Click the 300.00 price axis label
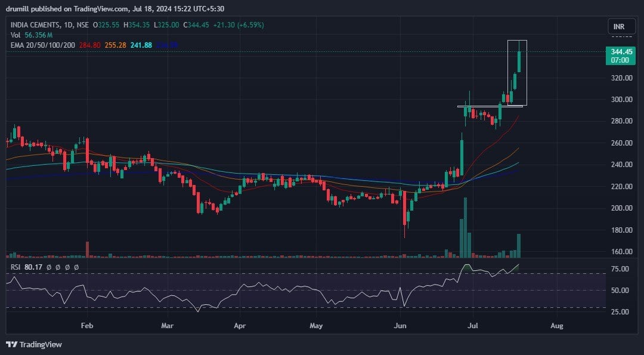The width and height of the screenshot is (644, 355). pos(621,100)
